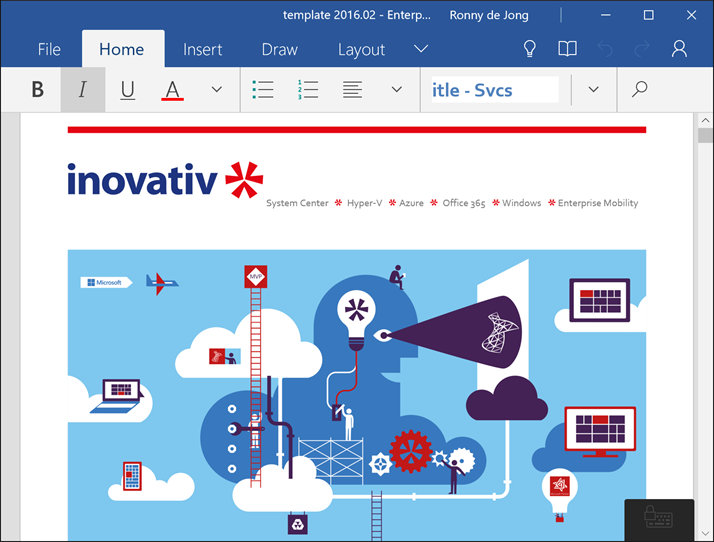
Task: Click the lightbulb Tell Me icon
Action: click(530, 49)
